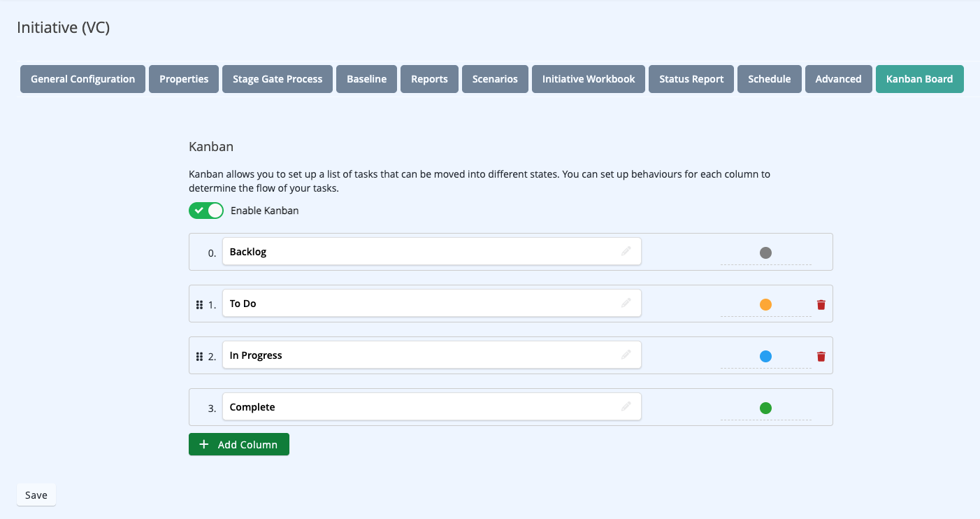Switch to the Status Report tab
Image resolution: width=980 pixels, height=519 pixels.
pyautogui.click(x=691, y=79)
